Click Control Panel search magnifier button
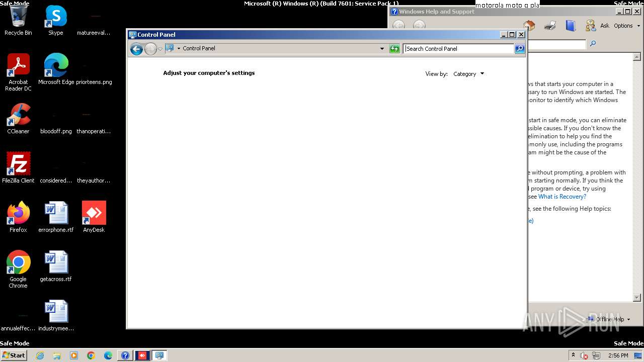The height and width of the screenshot is (362, 644). pyautogui.click(x=520, y=49)
